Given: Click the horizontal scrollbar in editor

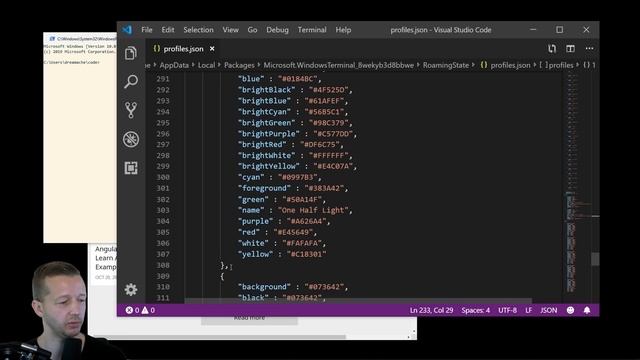Looking at the screenshot, I should [x=358, y=301].
